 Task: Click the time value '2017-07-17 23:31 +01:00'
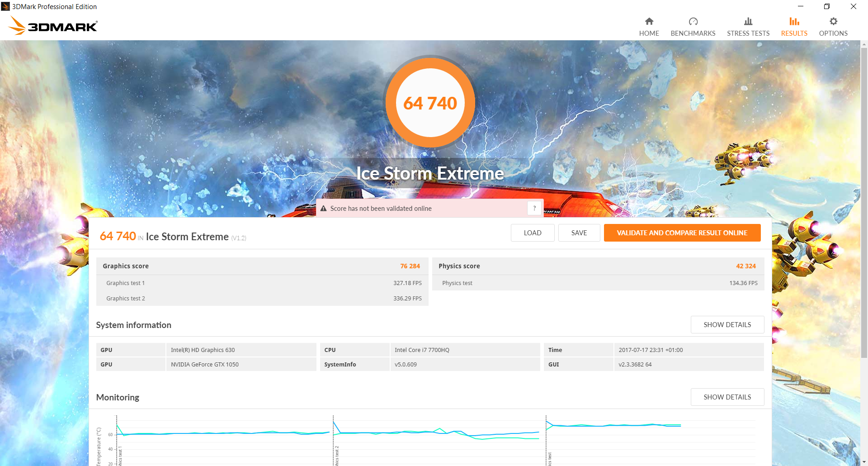[x=689, y=350]
